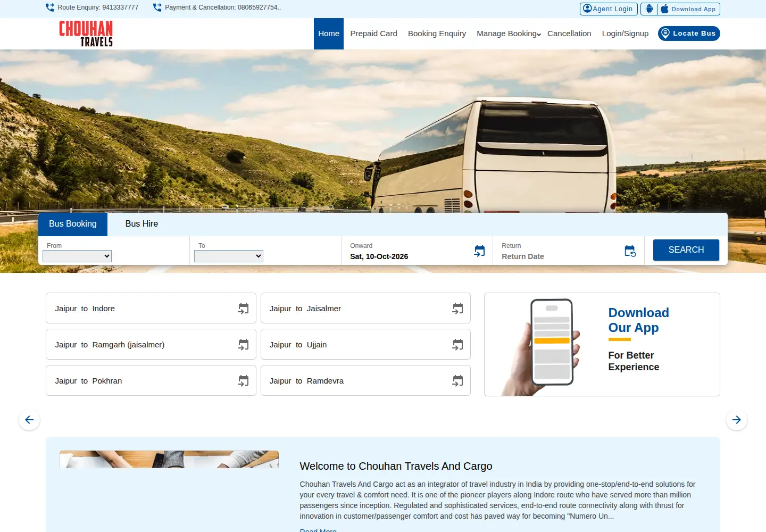Click the Jaipur to Ujjain route text

pos(298,345)
